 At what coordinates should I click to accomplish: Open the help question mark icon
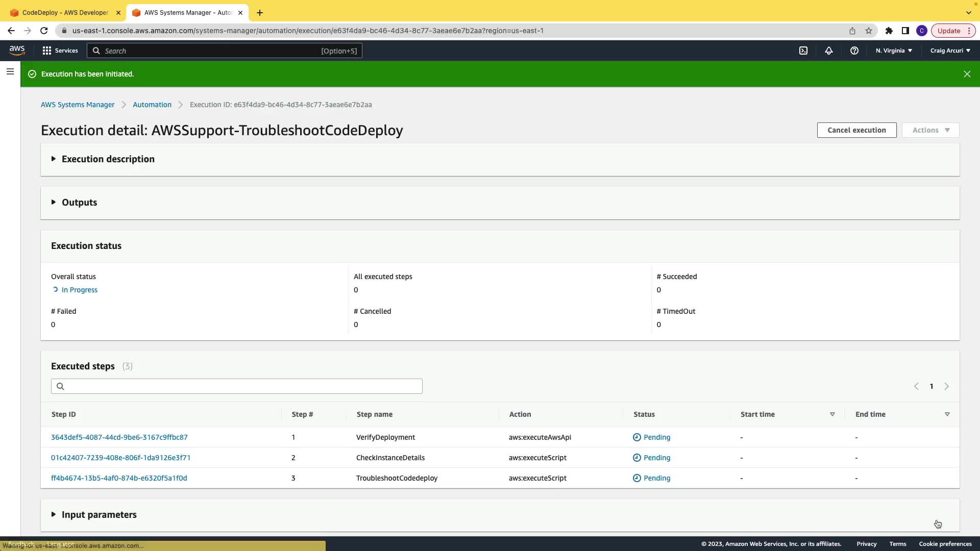pos(854,51)
